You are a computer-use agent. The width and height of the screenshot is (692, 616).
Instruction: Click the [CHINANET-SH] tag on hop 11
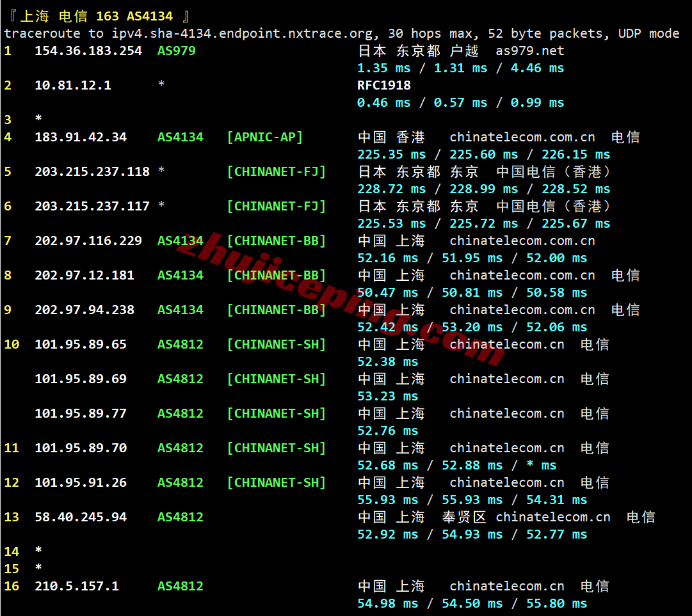[277, 448]
